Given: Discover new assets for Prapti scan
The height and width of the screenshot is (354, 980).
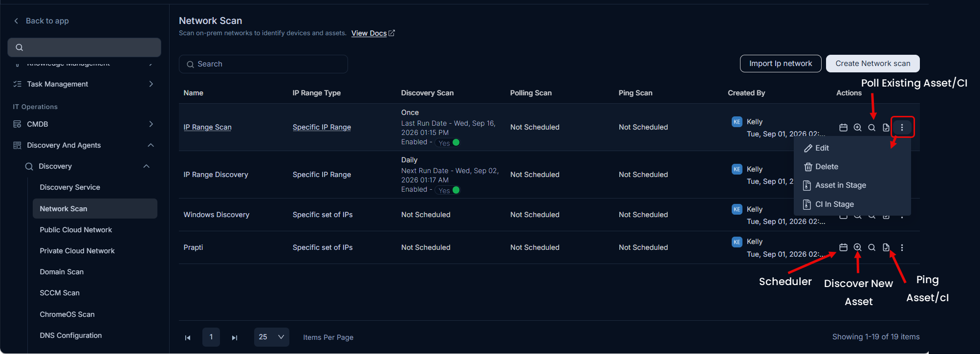Looking at the screenshot, I should (857, 247).
